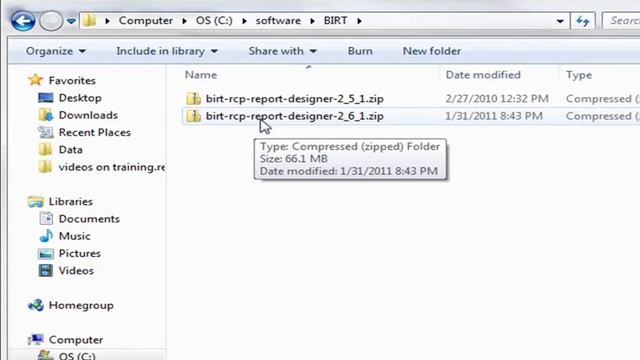Image resolution: width=640 pixels, height=360 pixels.
Task: Click the Desktop icon under Favorites
Action: tap(45, 98)
